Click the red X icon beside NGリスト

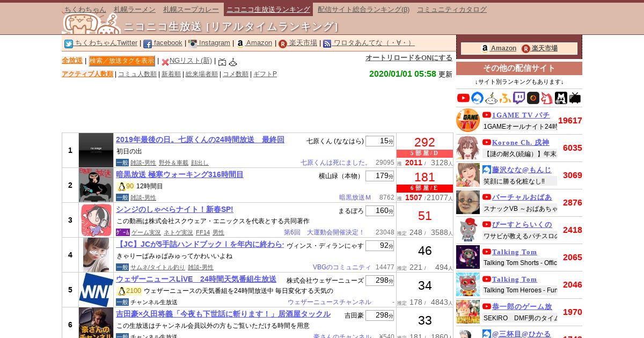click(165, 62)
